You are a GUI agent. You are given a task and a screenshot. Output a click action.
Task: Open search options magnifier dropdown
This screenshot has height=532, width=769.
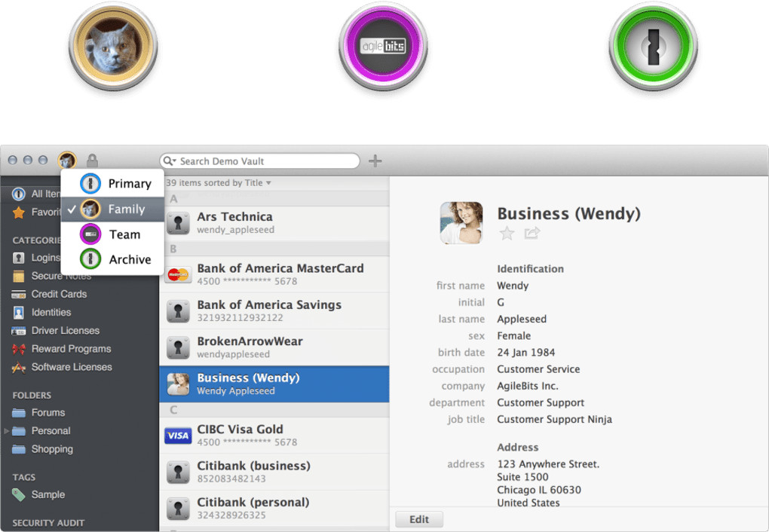point(170,161)
